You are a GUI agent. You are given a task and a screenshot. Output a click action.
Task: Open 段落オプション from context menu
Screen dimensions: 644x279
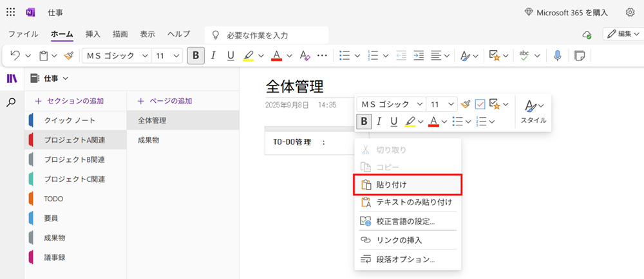pos(408,259)
